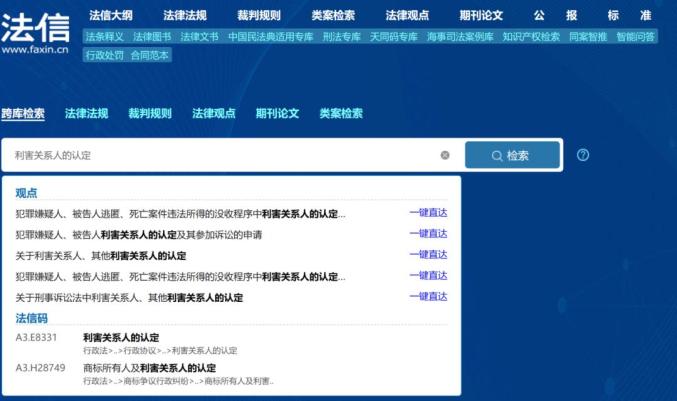Open 中国民法典适用专库 link
This screenshot has height=401, width=677.
269,37
